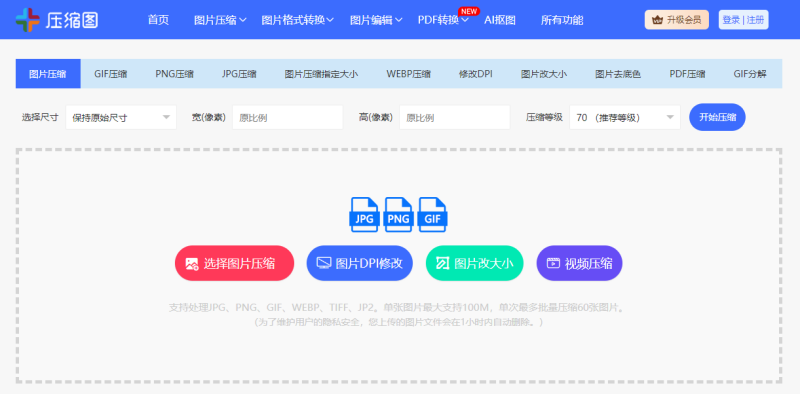
Task: Click the 登录 | 注册 button
Action: [x=743, y=20]
